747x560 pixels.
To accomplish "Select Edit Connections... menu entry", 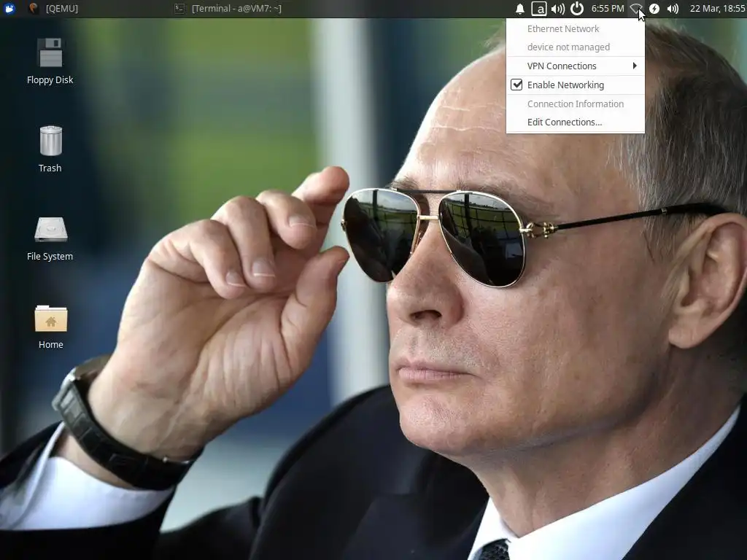I will tap(576, 122).
